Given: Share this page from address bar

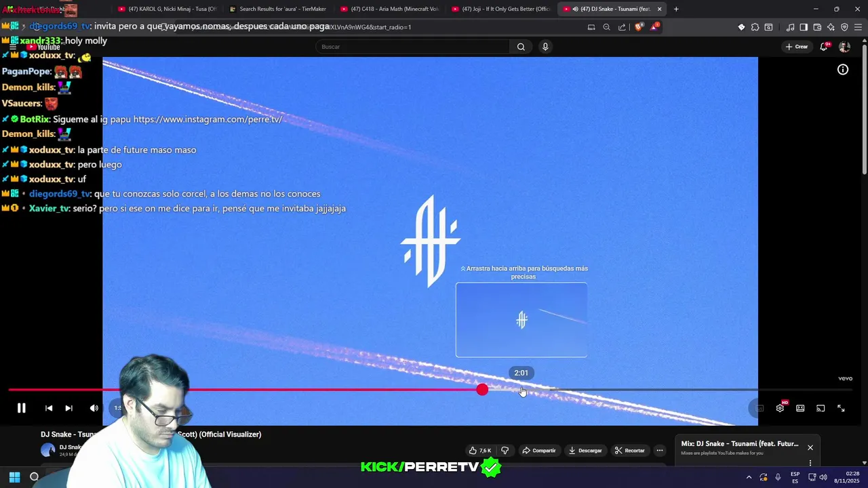Looking at the screenshot, I should (x=622, y=27).
